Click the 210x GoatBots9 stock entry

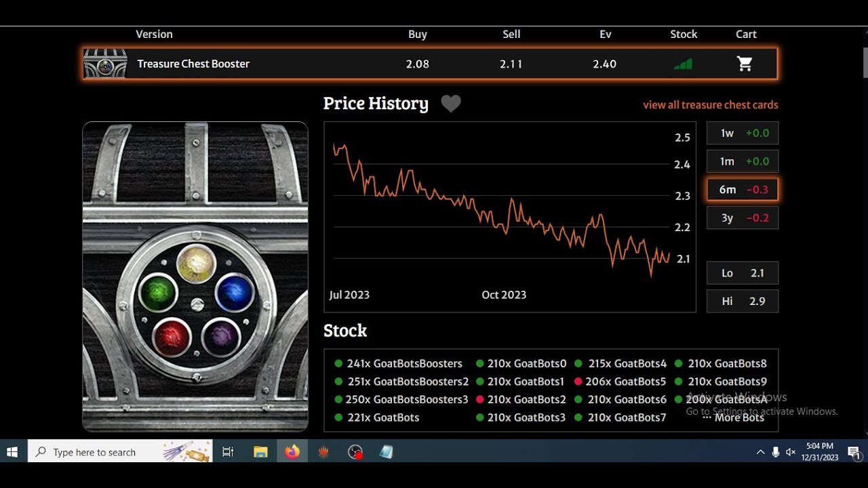[720, 382]
